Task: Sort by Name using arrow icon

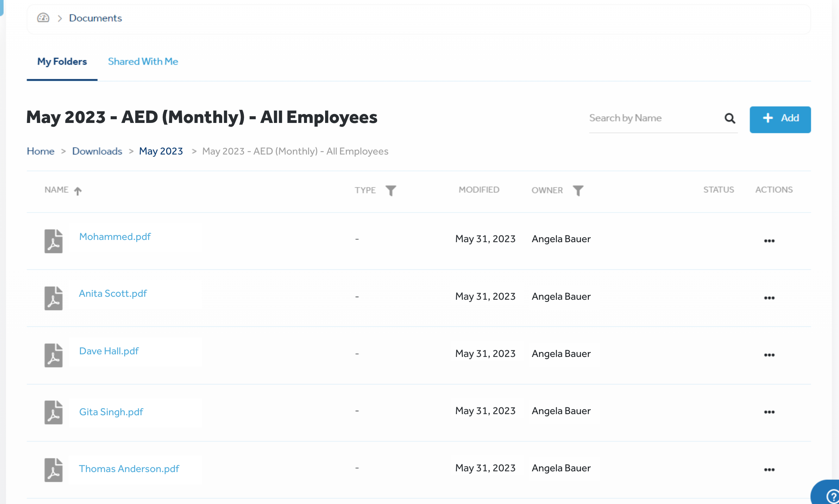Action: [78, 191]
